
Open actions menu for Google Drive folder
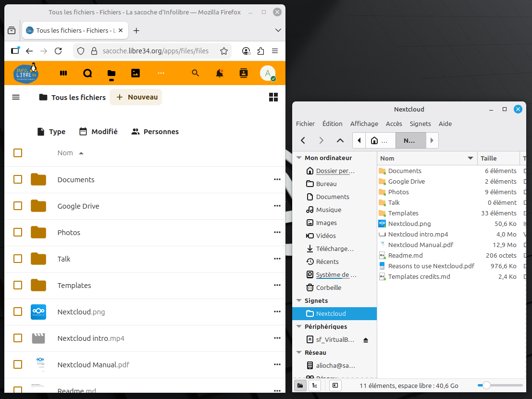pyautogui.click(x=277, y=206)
